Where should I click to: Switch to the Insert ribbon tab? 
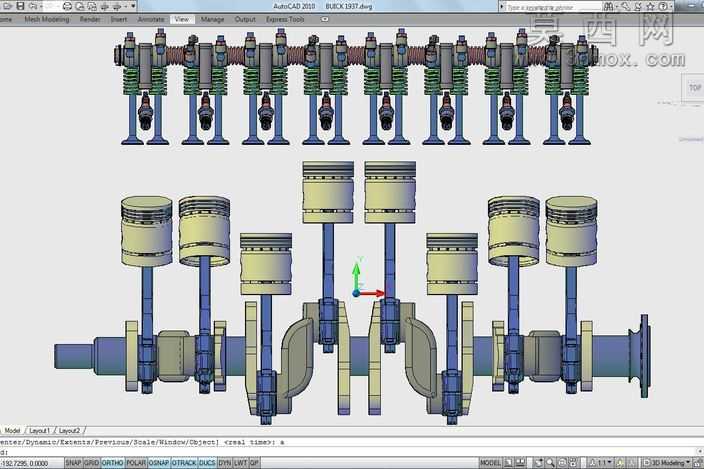coord(119,19)
